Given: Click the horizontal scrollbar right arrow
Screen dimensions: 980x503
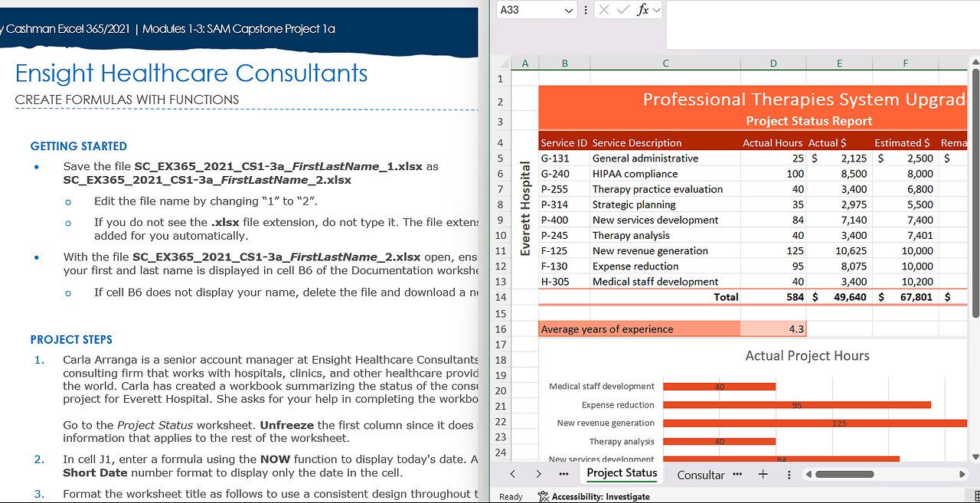Looking at the screenshot, I should pos(963,475).
